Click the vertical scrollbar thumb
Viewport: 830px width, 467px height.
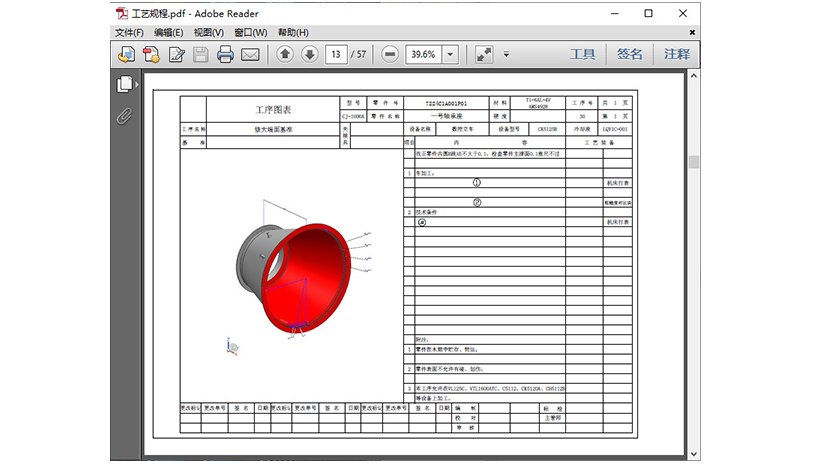tap(694, 162)
